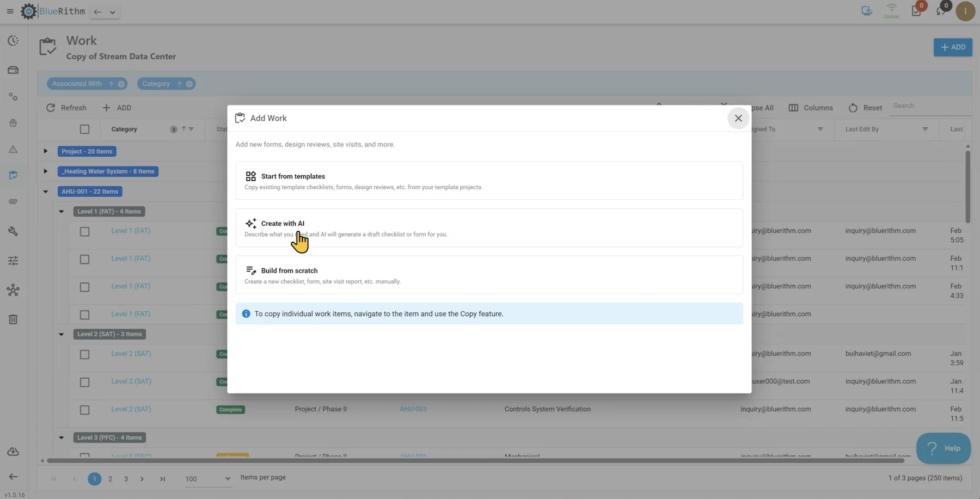
Task: Open the Help button
Action: click(943, 448)
